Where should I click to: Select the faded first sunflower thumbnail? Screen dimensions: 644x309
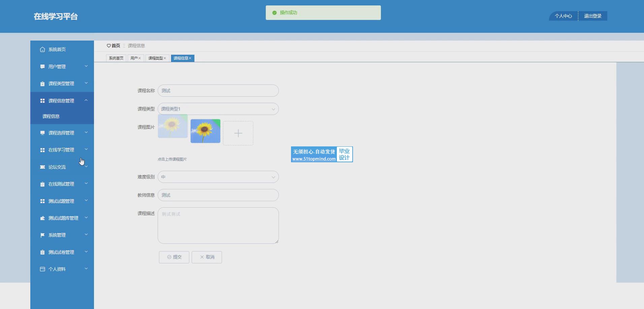pyautogui.click(x=173, y=126)
